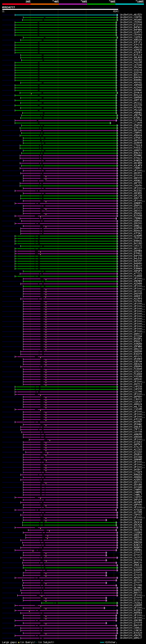Screen dimensions: 146x644
Task: Click the red 20% legend color bar
Action: point(16,4)
